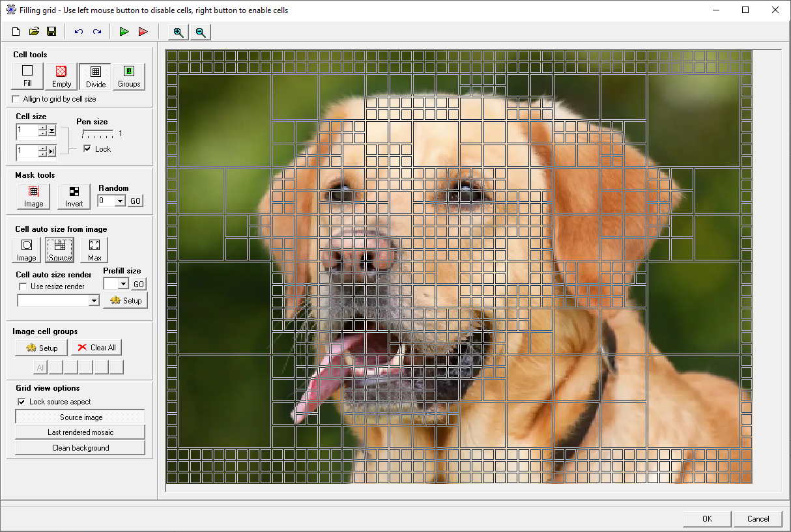Enable Align to grid by cell size
Viewport: 791px width, 532px height.
click(x=16, y=99)
